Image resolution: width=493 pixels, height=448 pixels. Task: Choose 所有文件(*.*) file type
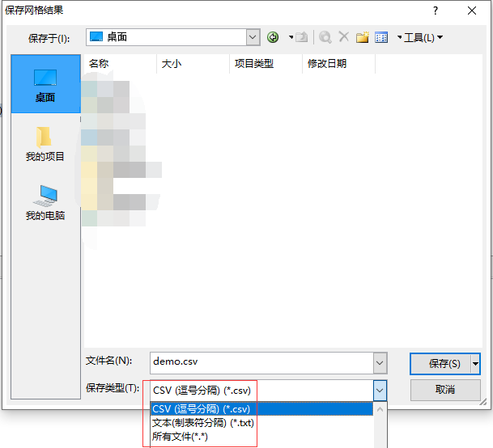(x=261, y=437)
